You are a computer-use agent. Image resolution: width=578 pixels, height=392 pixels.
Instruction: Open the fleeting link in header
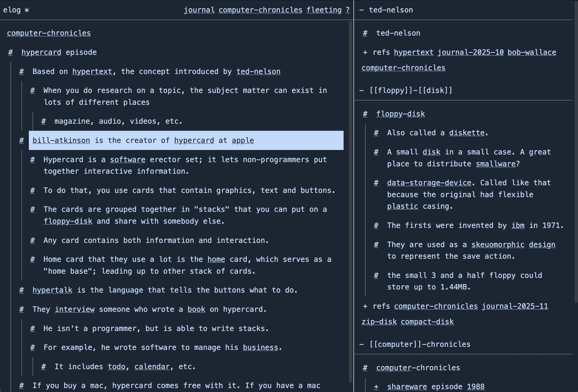(324, 10)
